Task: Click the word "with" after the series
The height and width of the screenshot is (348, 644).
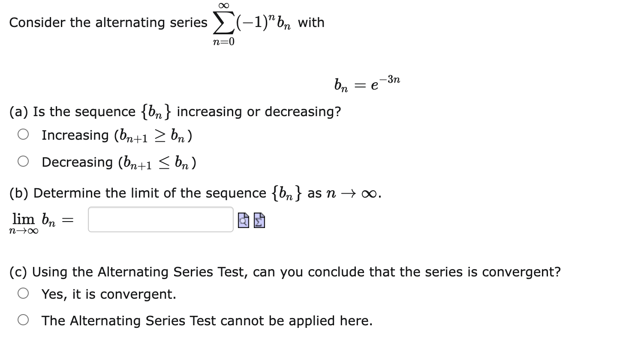Action: click(311, 22)
